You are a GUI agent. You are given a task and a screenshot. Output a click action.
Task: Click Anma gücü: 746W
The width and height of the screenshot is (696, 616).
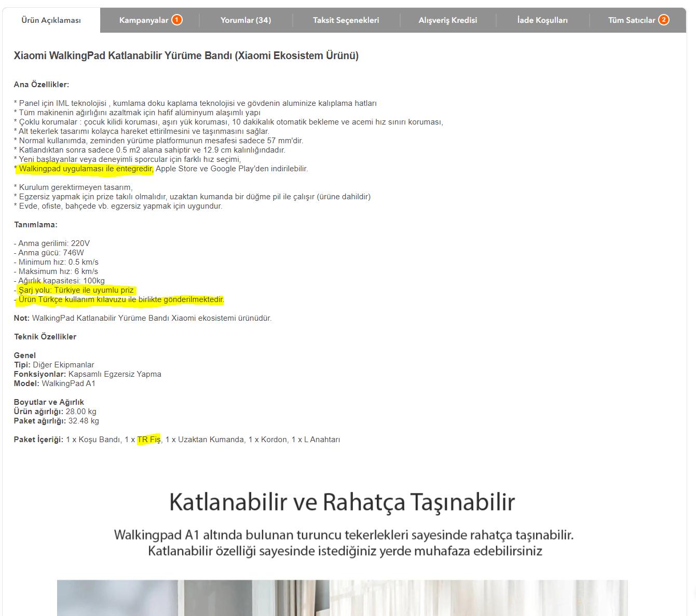[49, 253]
